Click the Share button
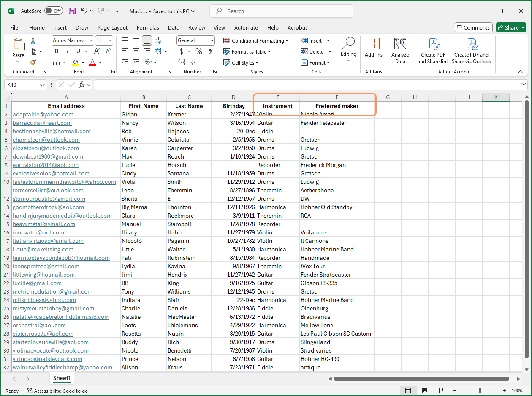This screenshot has height=396, width=532. [511, 27]
